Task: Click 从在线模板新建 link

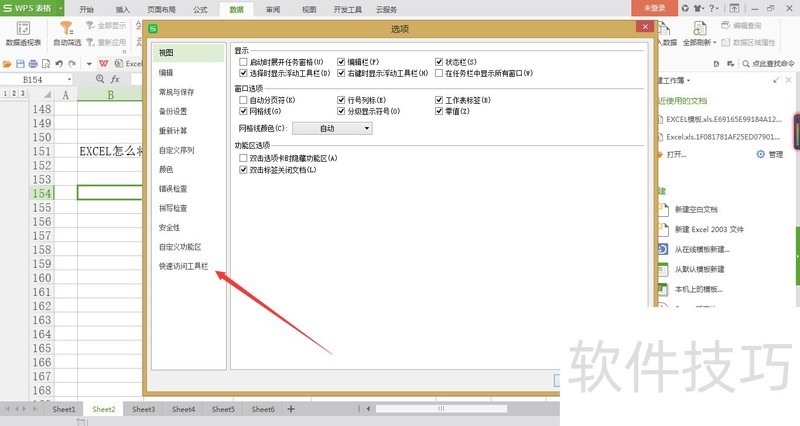Action: click(x=703, y=249)
